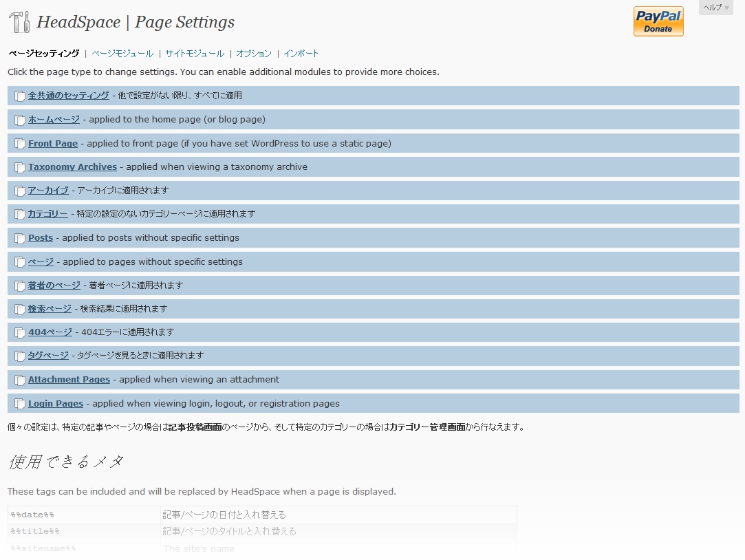
Task: Open 検索ページ settings link
Action: tap(50, 309)
